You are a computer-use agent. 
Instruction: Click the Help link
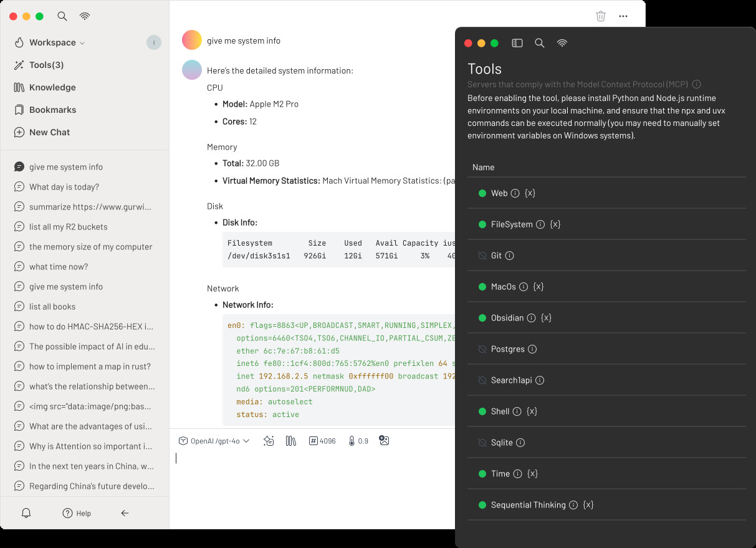click(x=77, y=513)
